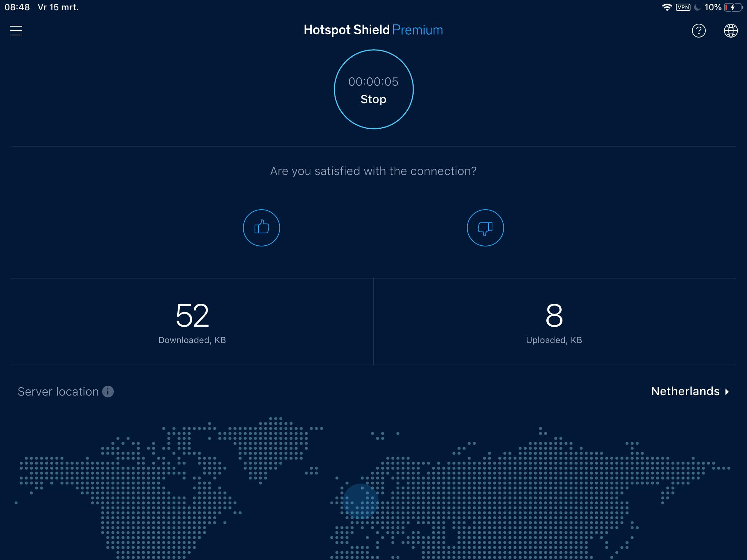This screenshot has height=560, width=747.
Task: Tap the status bar clock 08:48
Action: tap(17, 7)
